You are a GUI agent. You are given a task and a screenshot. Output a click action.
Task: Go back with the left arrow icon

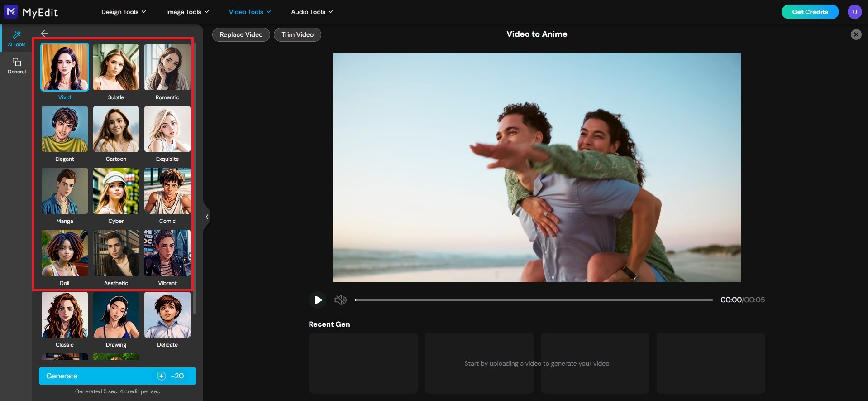click(44, 34)
